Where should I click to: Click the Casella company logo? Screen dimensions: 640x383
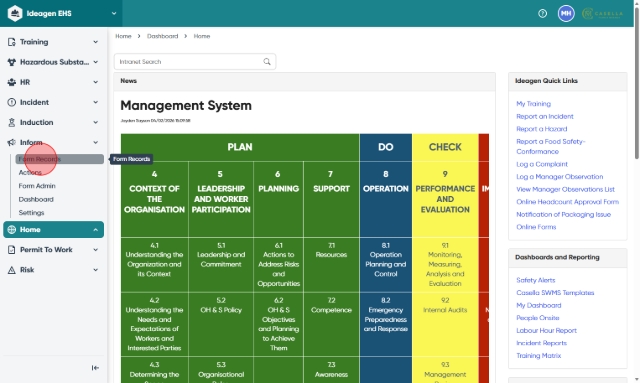click(x=602, y=13)
